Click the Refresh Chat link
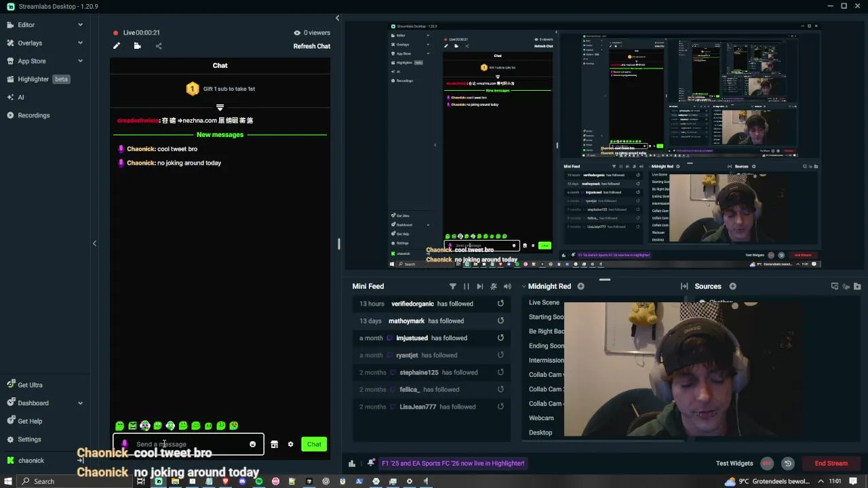The width and height of the screenshot is (868, 488). pyautogui.click(x=312, y=46)
